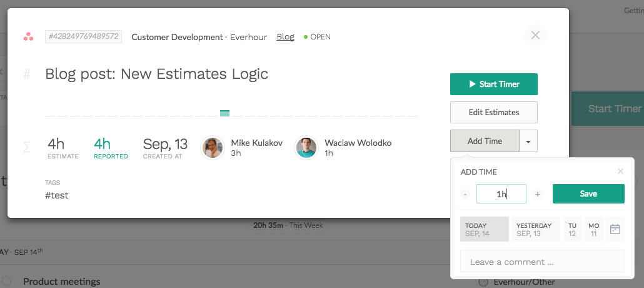This screenshot has width=644, height=288.
Task: Expand the Add Time dropdown arrow
Action: coord(528,141)
